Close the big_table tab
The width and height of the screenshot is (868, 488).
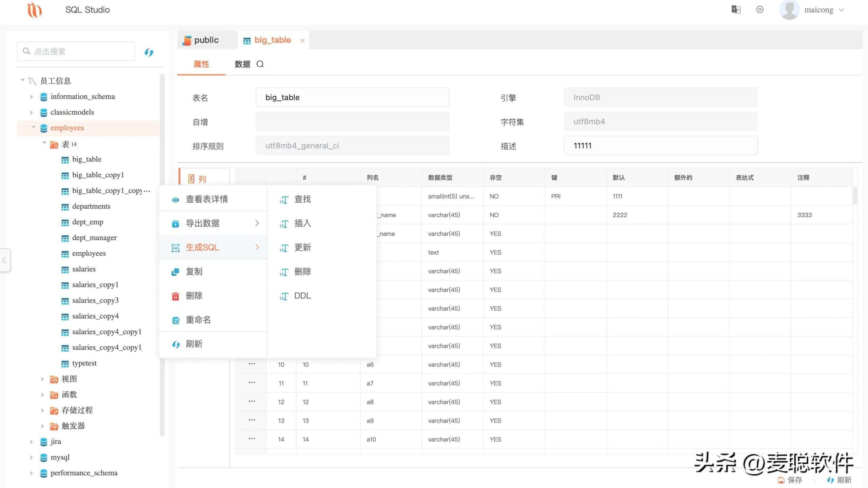(x=302, y=41)
